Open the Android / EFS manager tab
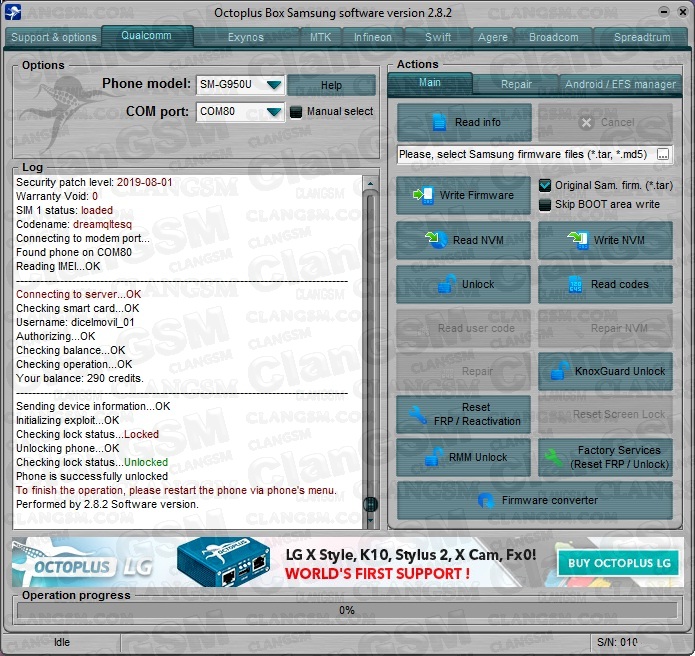The height and width of the screenshot is (656, 695). click(x=620, y=84)
